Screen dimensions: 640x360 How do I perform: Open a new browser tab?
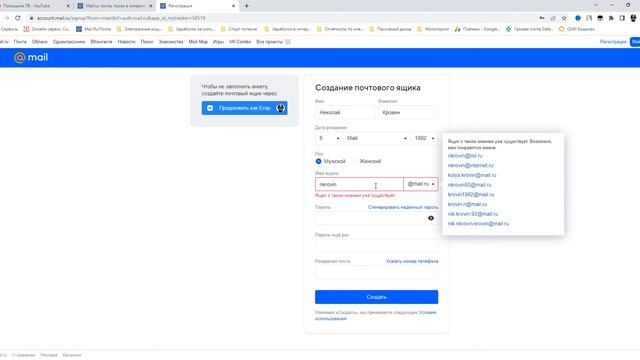(247, 6)
